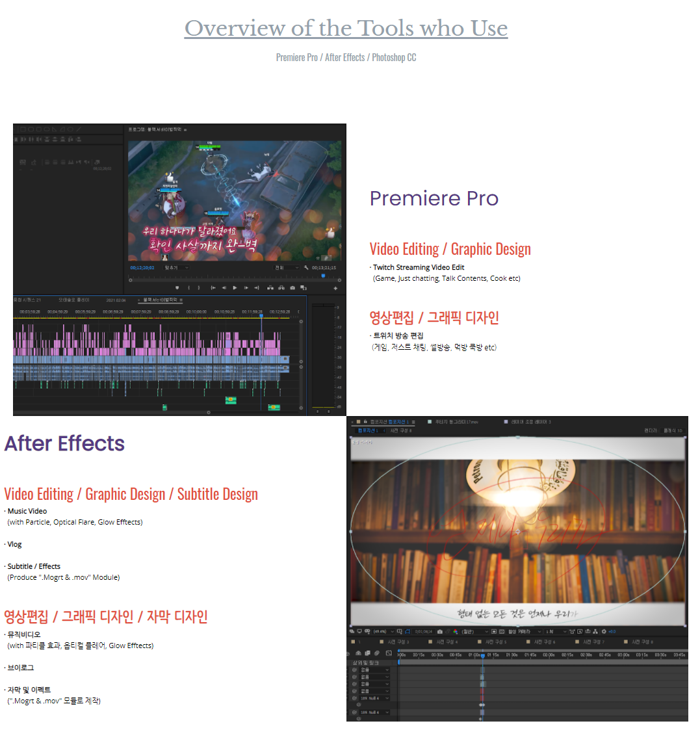
Task: Click the flowchart icon in After Effects
Action: coord(595,632)
